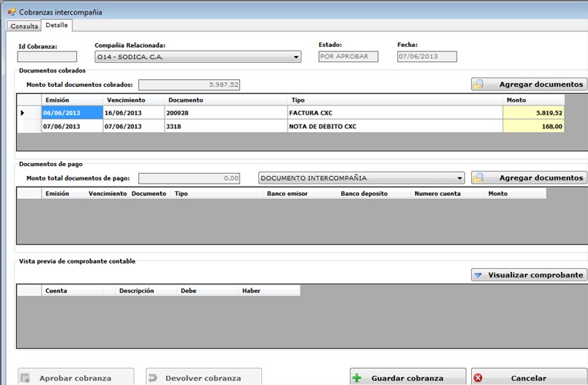Screen dimensions: 588x385
Task: Select the FACTURA CXC cell
Action: click(395, 113)
